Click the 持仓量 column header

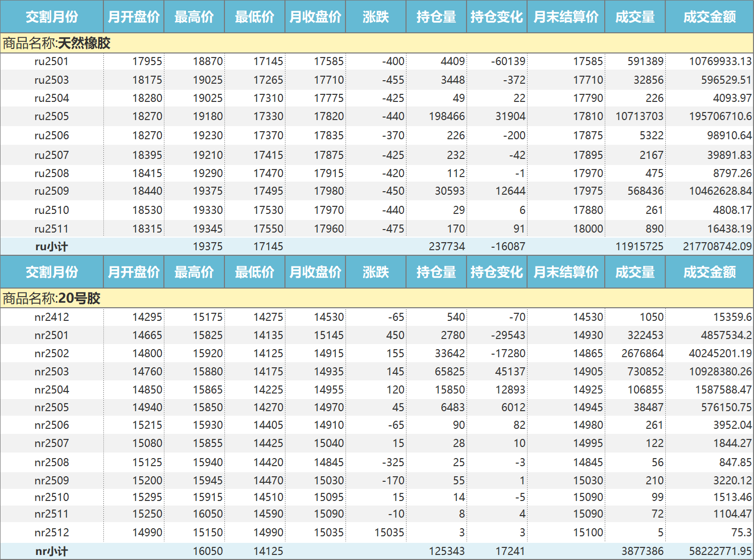(436, 16)
